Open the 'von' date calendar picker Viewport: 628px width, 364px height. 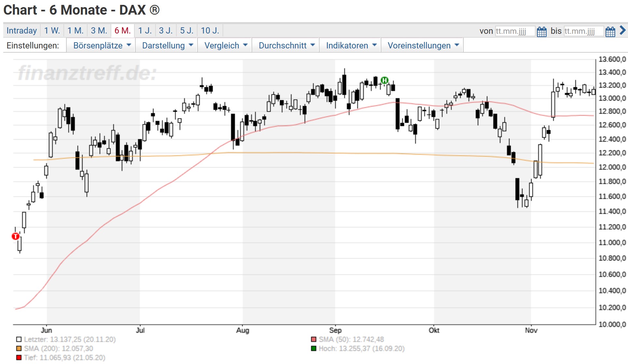542,32
